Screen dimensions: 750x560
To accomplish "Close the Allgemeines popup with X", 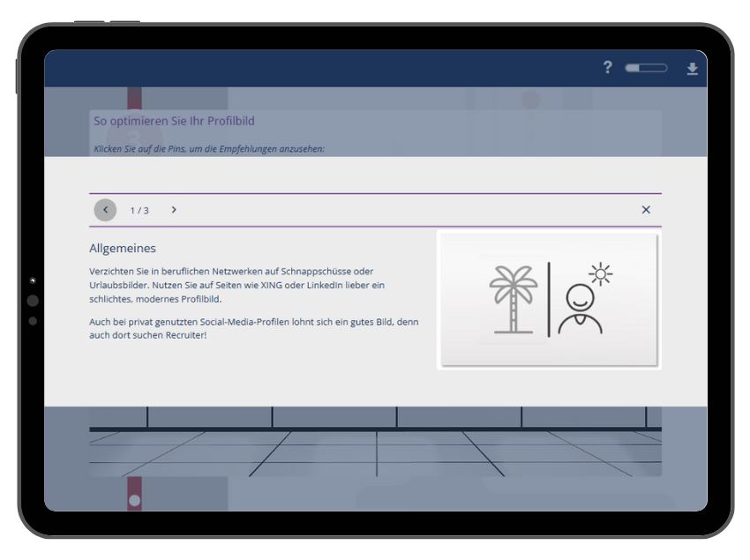I will [x=646, y=210].
